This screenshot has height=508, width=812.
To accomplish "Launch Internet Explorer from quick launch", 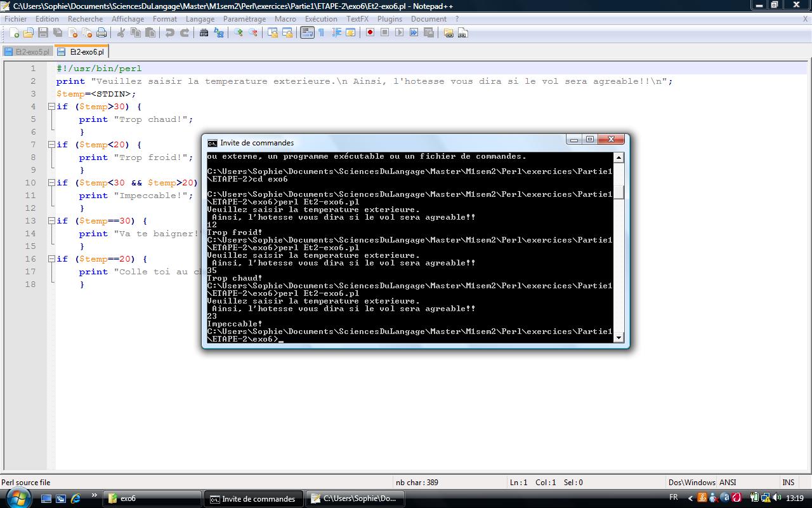I will point(75,498).
